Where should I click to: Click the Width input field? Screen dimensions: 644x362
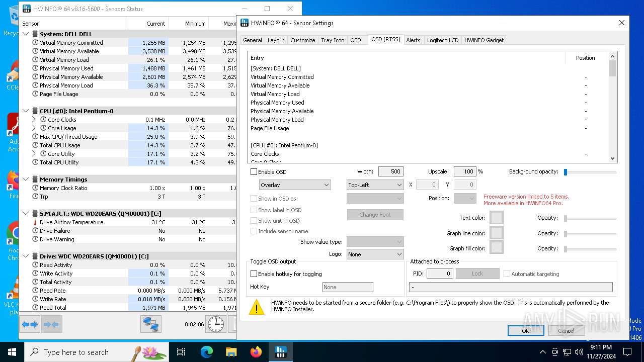(391, 171)
